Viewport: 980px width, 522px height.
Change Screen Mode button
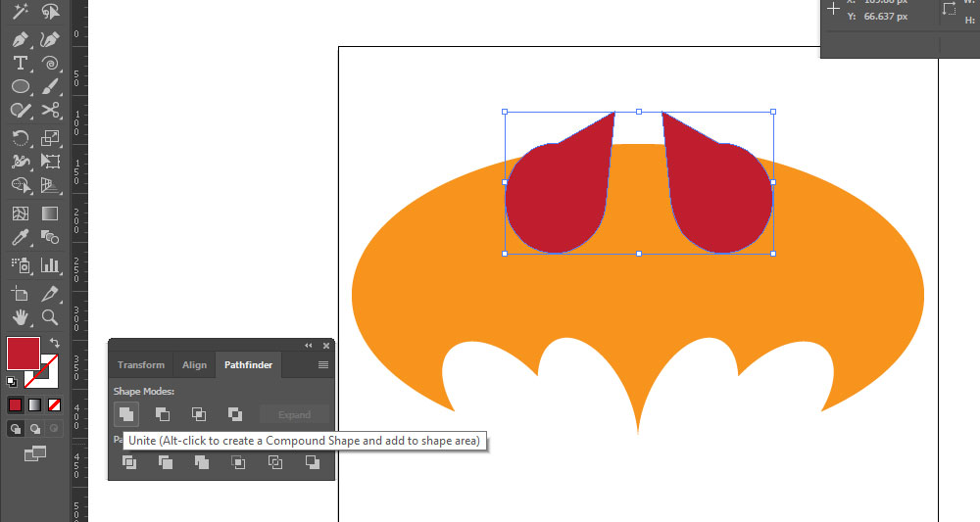[x=35, y=454]
